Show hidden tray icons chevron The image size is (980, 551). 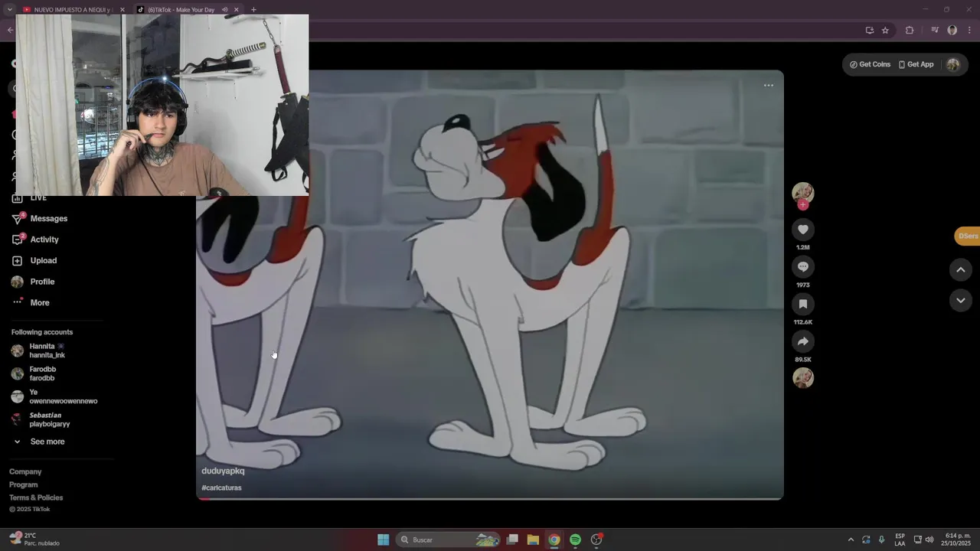click(850, 540)
